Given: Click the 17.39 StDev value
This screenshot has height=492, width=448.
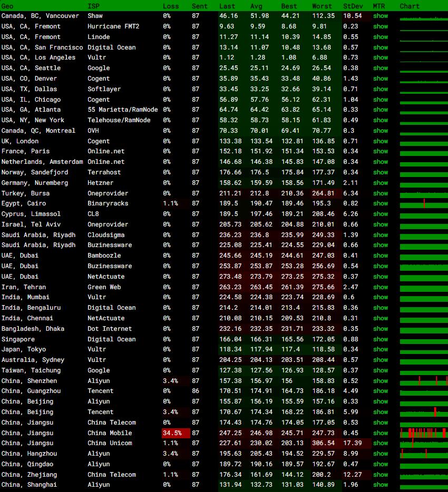Looking at the screenshot, I should [x=353, y=443].
